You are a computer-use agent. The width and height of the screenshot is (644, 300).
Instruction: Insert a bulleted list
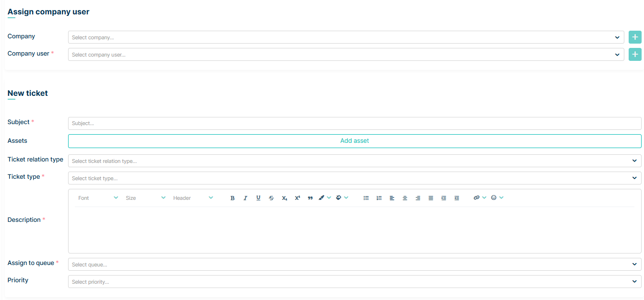point(366,198)
